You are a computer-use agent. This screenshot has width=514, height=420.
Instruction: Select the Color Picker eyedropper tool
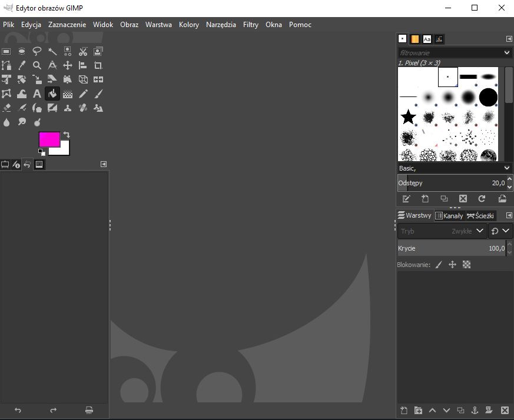[x=22, y=65]
